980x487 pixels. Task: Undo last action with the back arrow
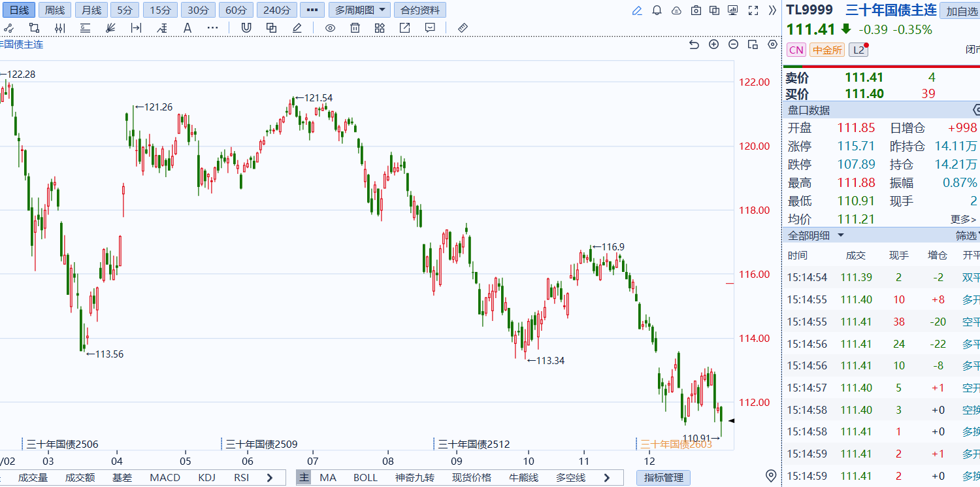[694, 44]
